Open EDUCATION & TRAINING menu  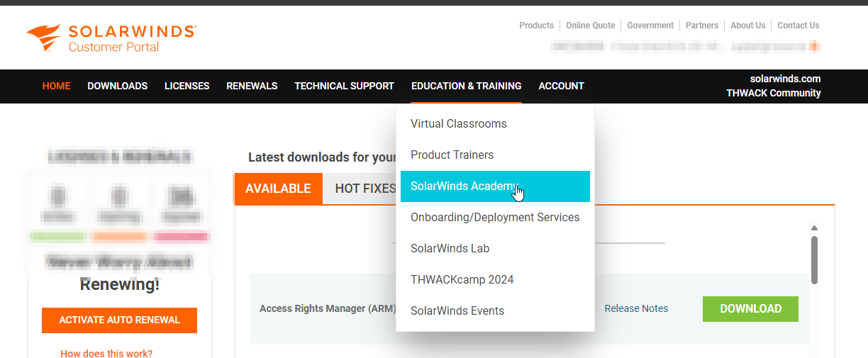click(x=467, y=86)
